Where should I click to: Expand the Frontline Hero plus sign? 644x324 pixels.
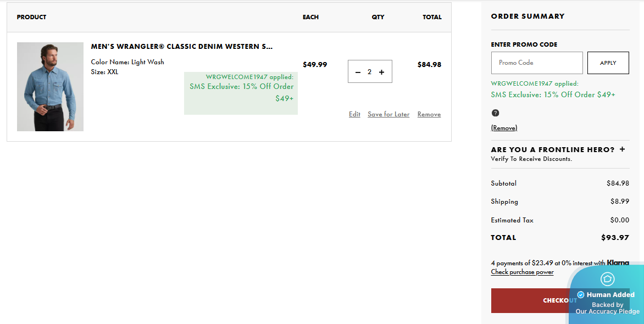click(x=622, y=149)
